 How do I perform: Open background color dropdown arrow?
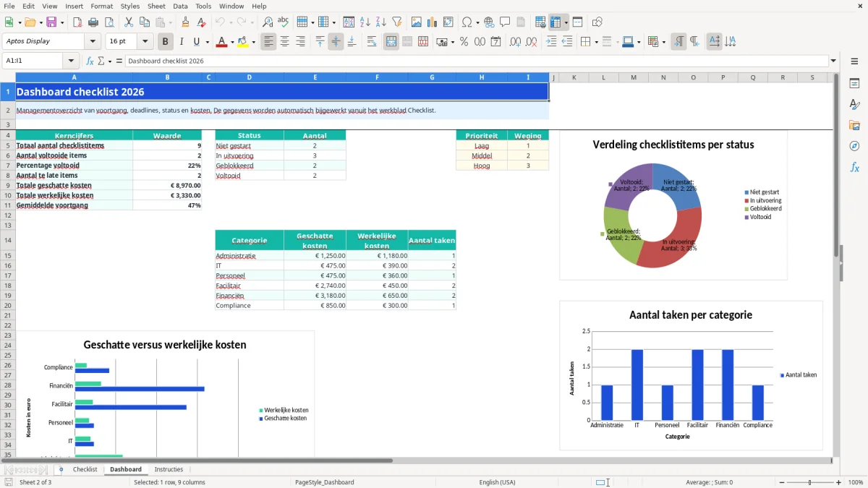[253, 42]
